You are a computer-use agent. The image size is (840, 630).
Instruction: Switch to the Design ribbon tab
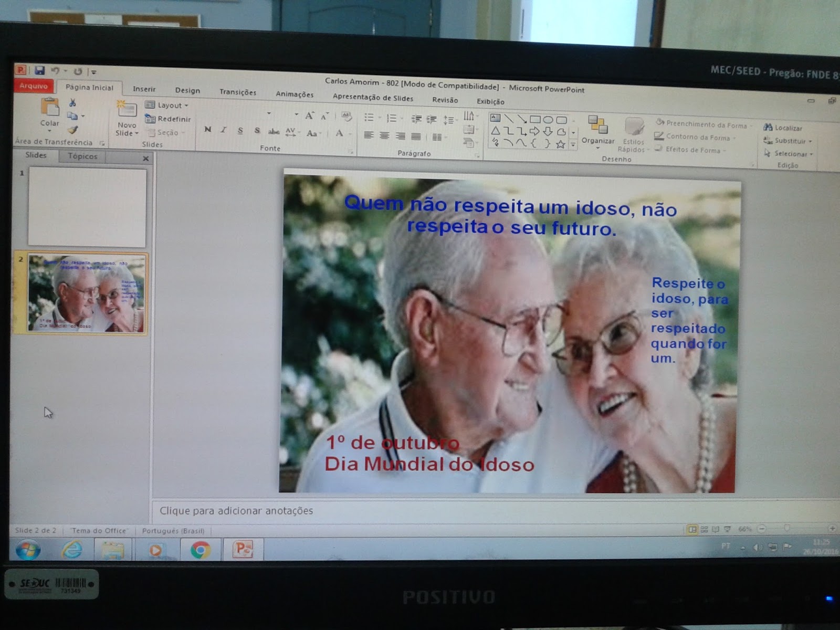[187, 90]
